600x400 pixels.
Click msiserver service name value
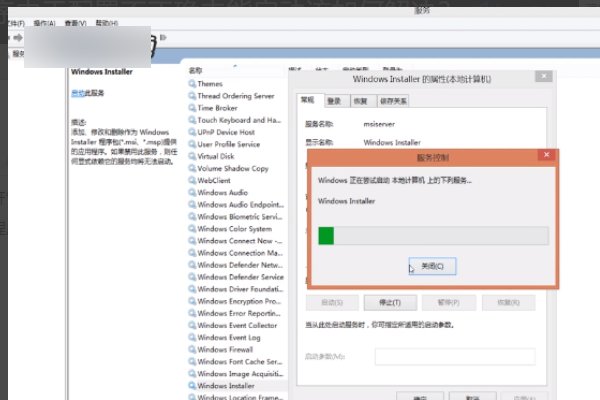[x=379, y=124]
